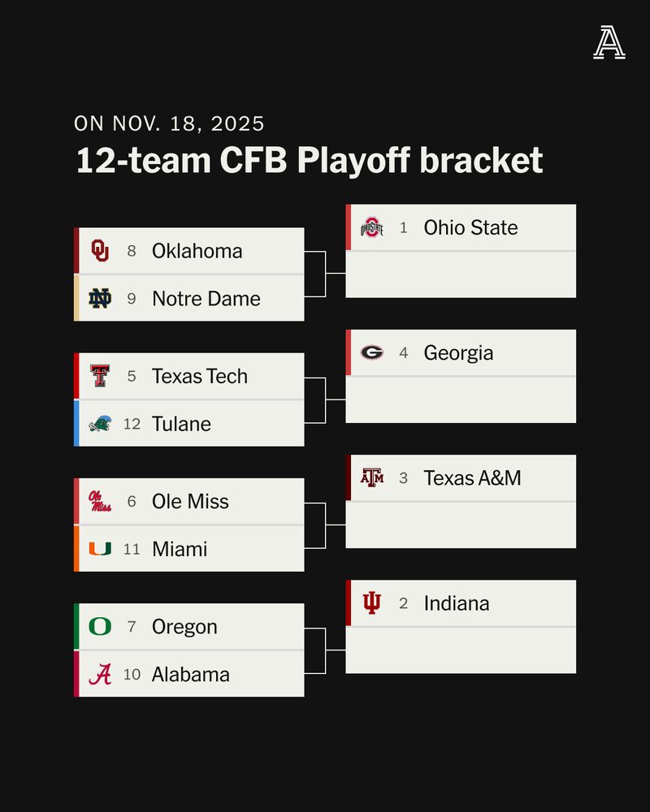Click The Athletic logo in top corner

609,43
